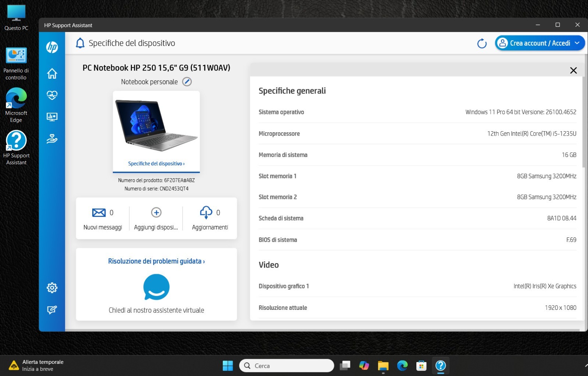Viewport: 588px width, 376px height.
Task: Click the Windows Start button
Action: (x=228, y=366)
